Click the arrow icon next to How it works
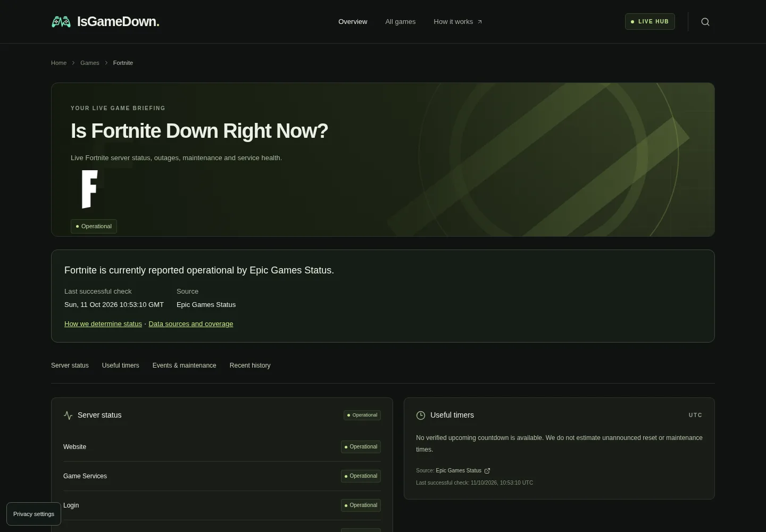The image size is (766, 532). [x=480, y=22]
